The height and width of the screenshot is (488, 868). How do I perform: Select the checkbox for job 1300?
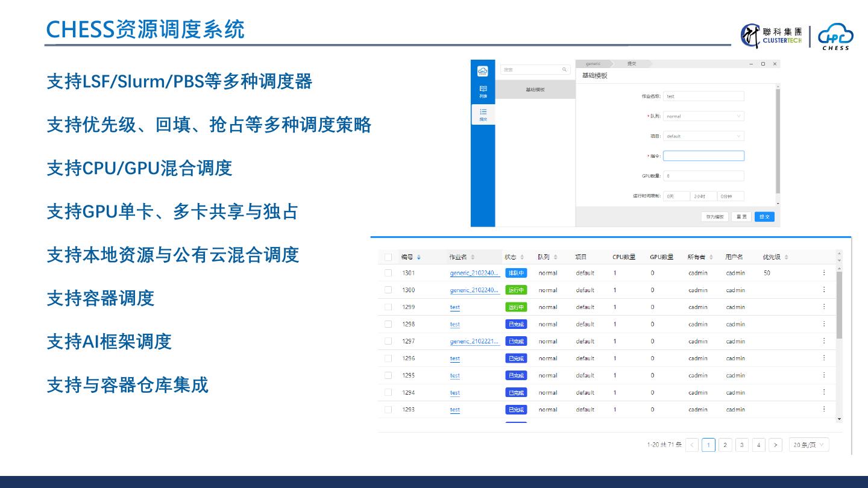[x=388, y=290]
